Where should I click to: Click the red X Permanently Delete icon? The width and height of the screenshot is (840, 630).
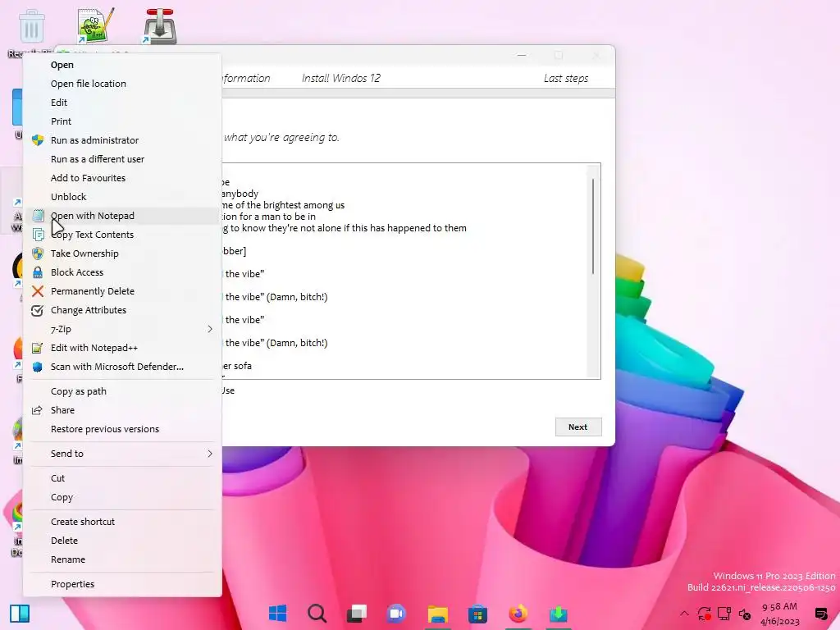38,291
